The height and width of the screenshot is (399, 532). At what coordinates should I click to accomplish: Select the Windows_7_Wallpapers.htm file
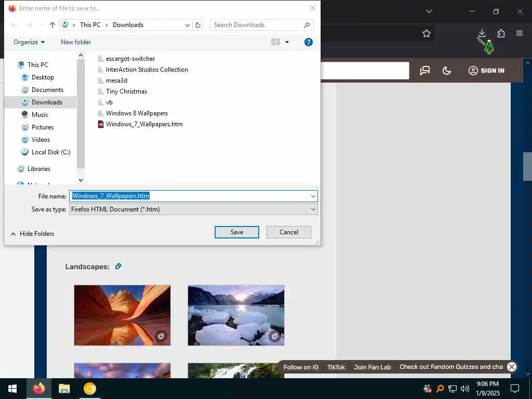point(144,124)
